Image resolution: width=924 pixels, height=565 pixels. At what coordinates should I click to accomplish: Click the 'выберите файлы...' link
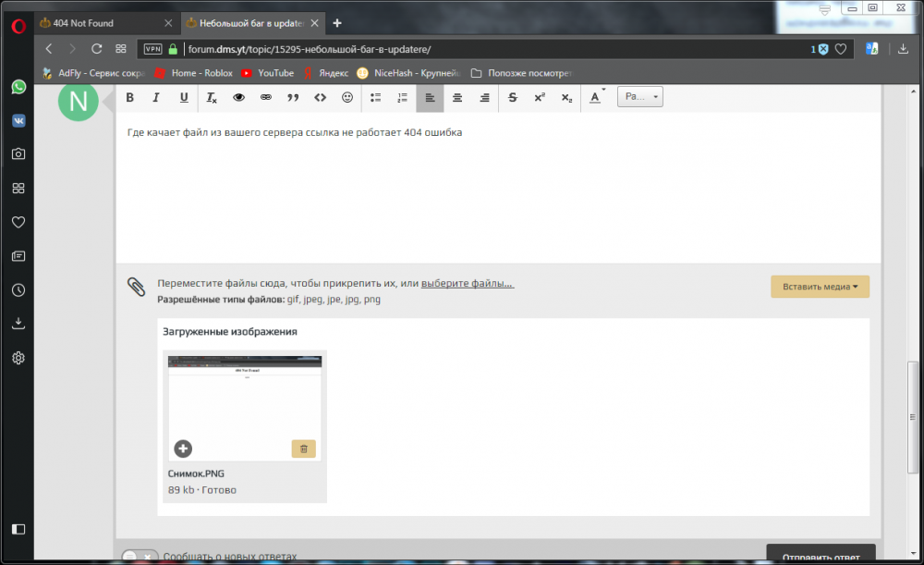tap(468, 284)
